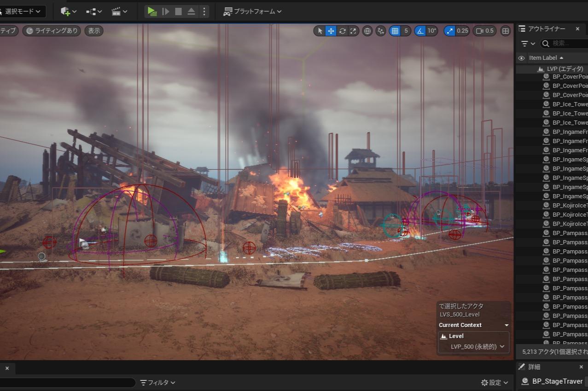Click the eject button in play toolbar
This screenshot has width=588, height=391.
point(192,11)
